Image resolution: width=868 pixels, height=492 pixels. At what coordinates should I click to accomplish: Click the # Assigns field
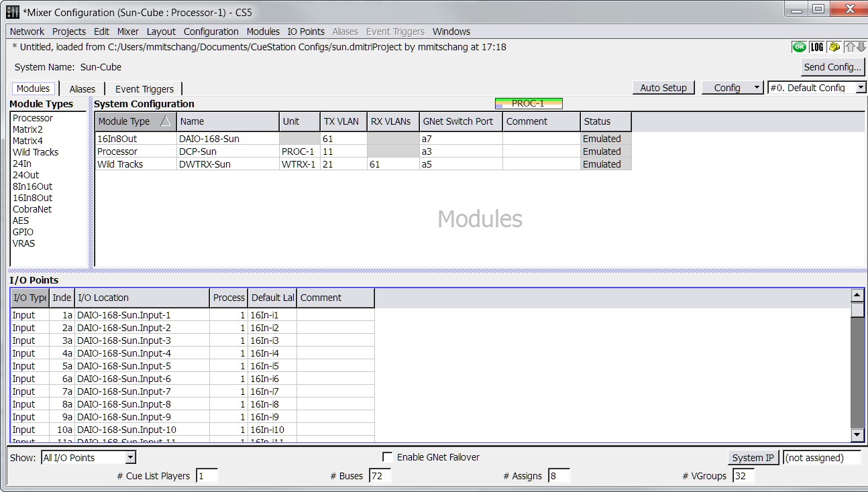(x=559, y=476)
